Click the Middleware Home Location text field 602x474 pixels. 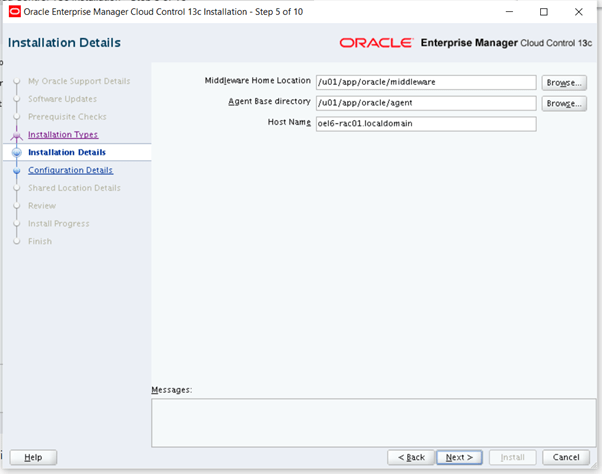(426, 82)
